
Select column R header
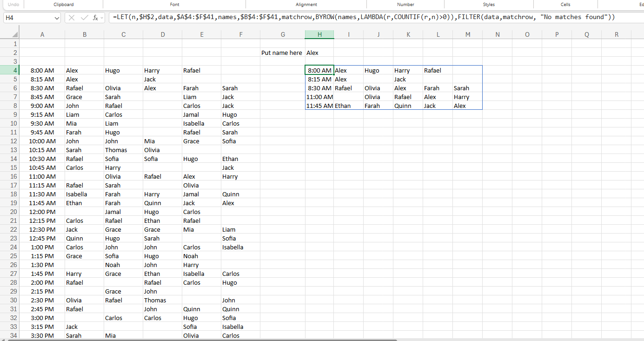(616, 34)
